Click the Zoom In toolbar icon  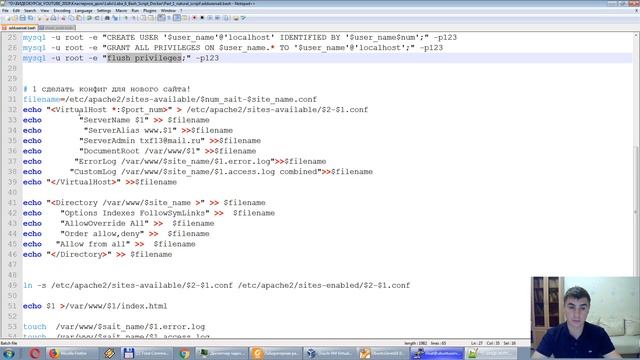click(x=126, y=18)
